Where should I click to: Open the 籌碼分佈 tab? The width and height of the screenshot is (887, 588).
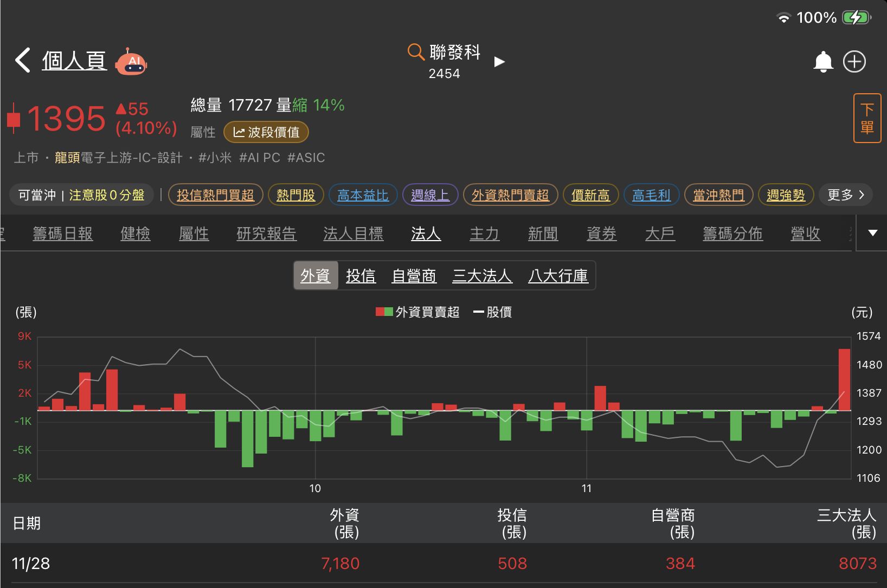[733, 234]
